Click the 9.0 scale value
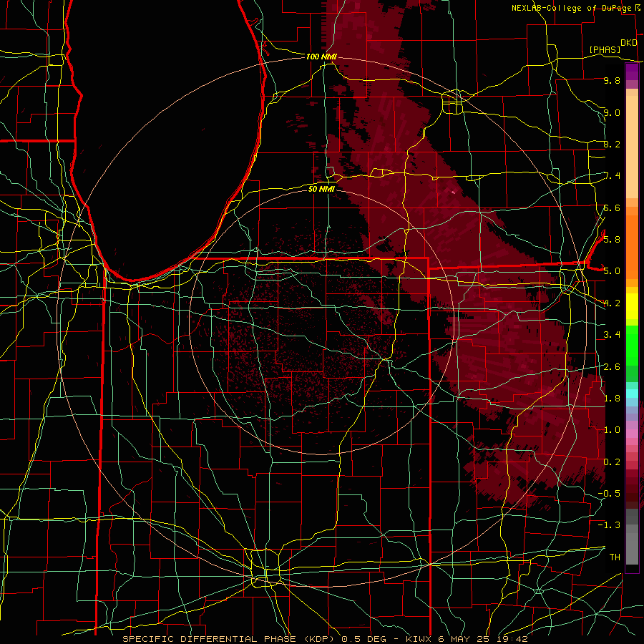The width and height of the screenshot is (644, 644). point(612,112)
